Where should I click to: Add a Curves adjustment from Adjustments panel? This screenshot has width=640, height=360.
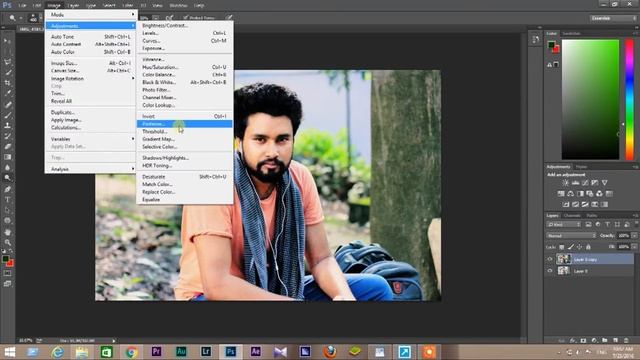(x=585, y=183)
